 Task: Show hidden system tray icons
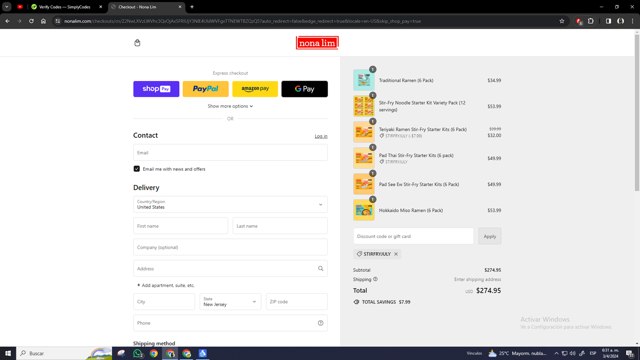pyautogui.click(x=556, y=353)
